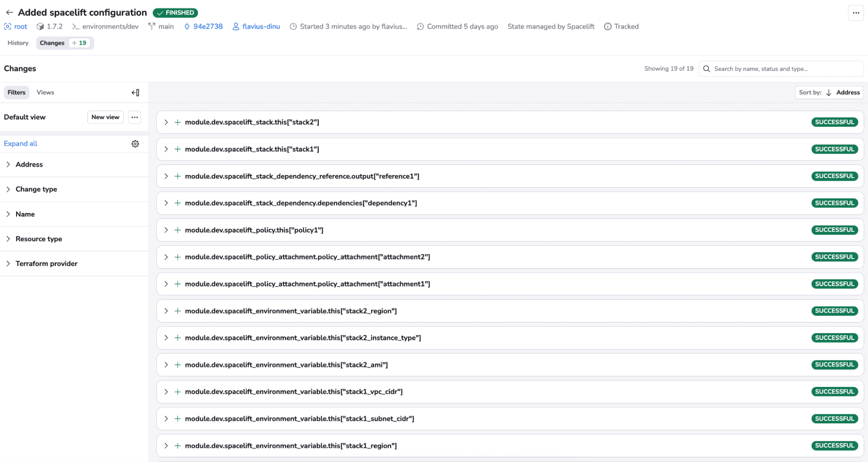Viewport: 868px width, 462px height.
Task: Click SUCCESSFUL badge on policy1 row
Action: click(835, 230)
